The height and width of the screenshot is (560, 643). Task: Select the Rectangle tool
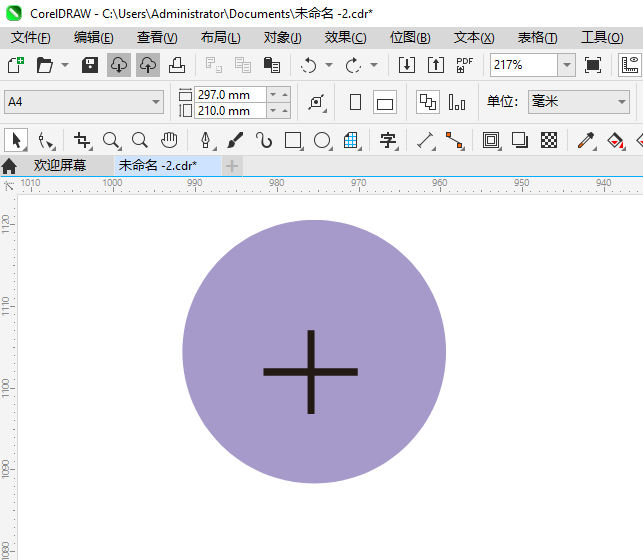(293, 140)
